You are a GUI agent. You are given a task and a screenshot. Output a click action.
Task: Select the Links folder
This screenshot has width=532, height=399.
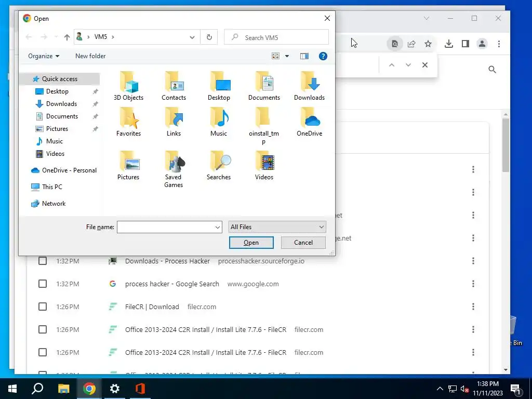pyautogui.click(x=174, y=122)
